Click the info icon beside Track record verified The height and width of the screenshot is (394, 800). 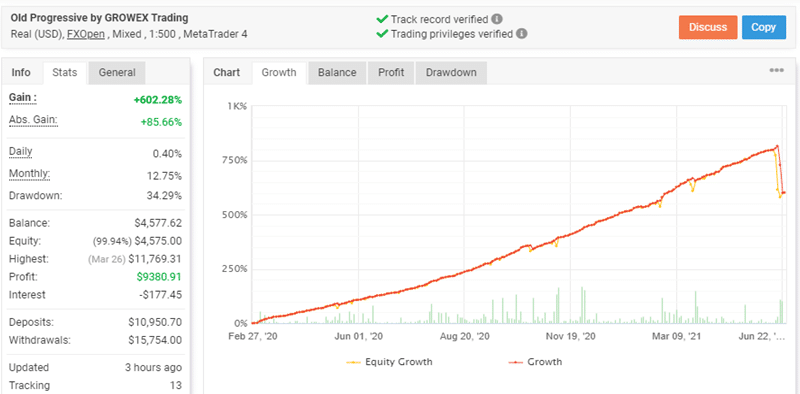click(497, 19)
